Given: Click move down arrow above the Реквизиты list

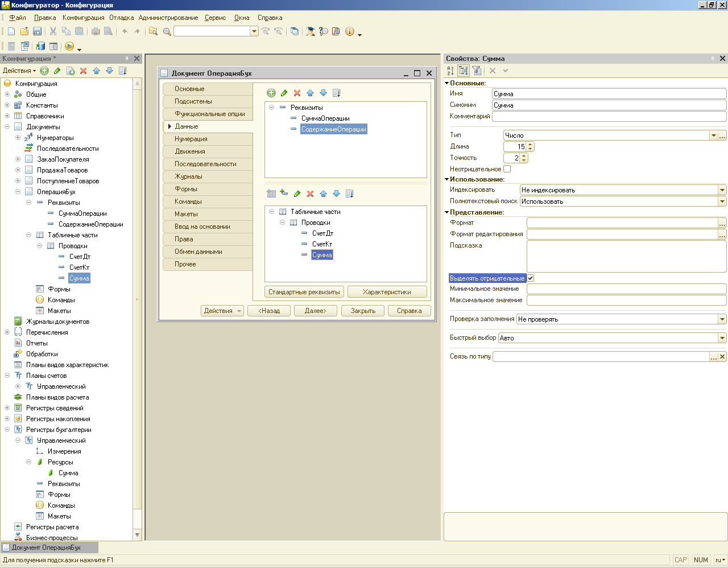Looking at the screenshot, I should 323,93.
